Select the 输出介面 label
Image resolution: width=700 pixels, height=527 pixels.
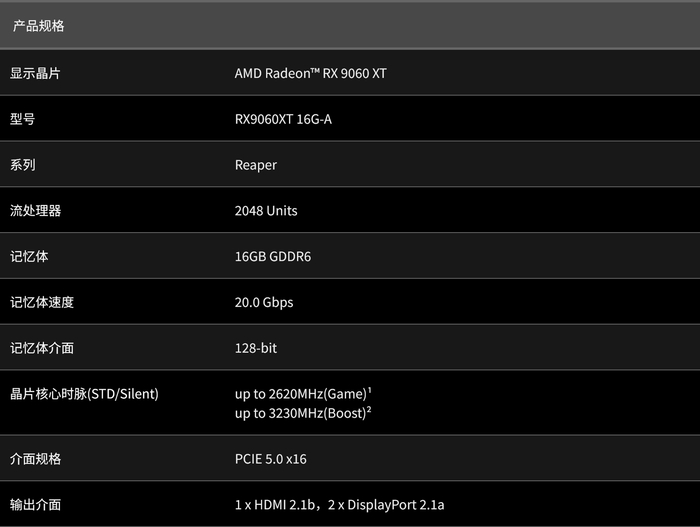[35, 505]
